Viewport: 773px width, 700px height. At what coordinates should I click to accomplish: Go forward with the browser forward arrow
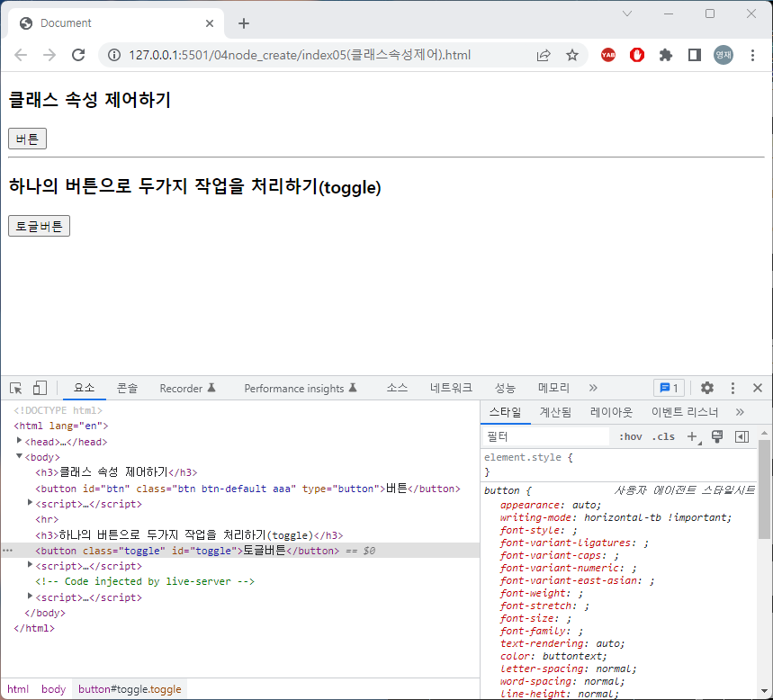coord(49,55)
